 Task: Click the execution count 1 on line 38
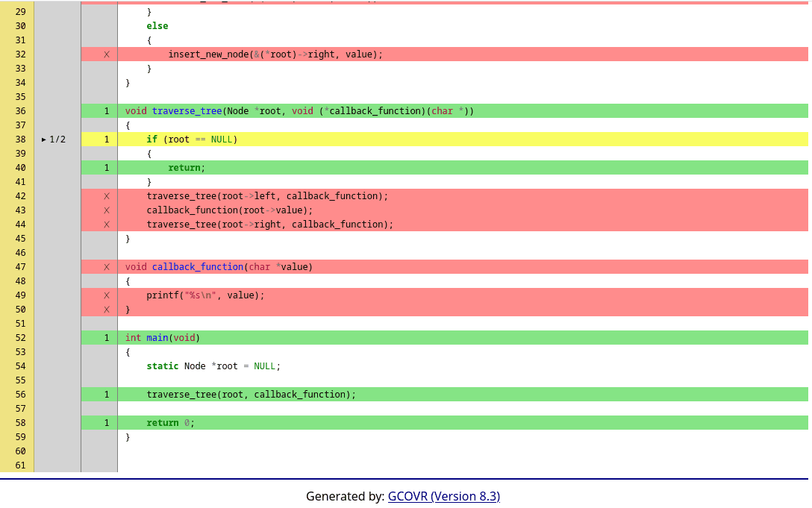tap(107, 139)
